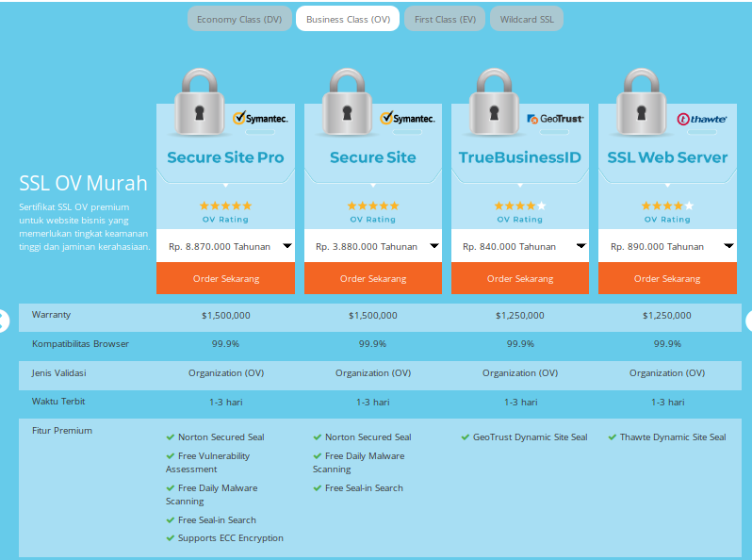Click the Warranty row label

pyautogui.click(x=51, y=314)
